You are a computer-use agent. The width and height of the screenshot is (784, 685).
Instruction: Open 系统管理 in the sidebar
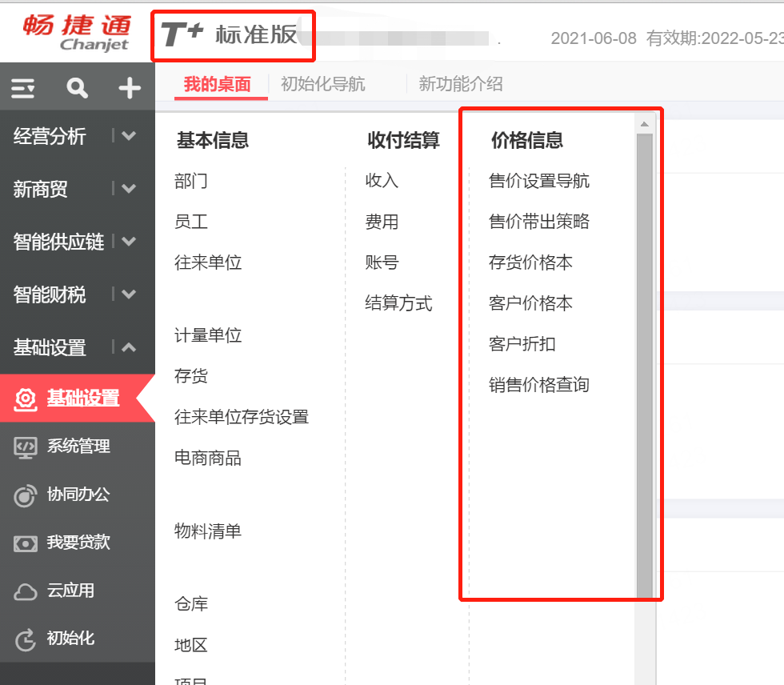point(78,446)
